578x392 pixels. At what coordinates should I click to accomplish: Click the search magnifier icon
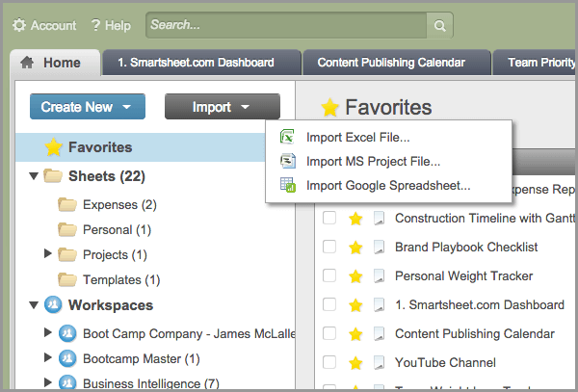pyautogui.click(x=438, y=26)
